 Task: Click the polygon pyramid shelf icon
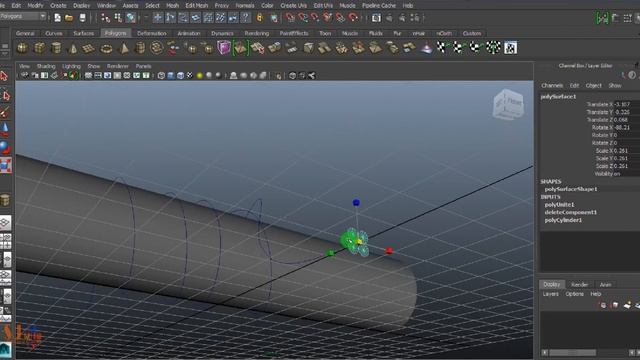coord(123,49)
